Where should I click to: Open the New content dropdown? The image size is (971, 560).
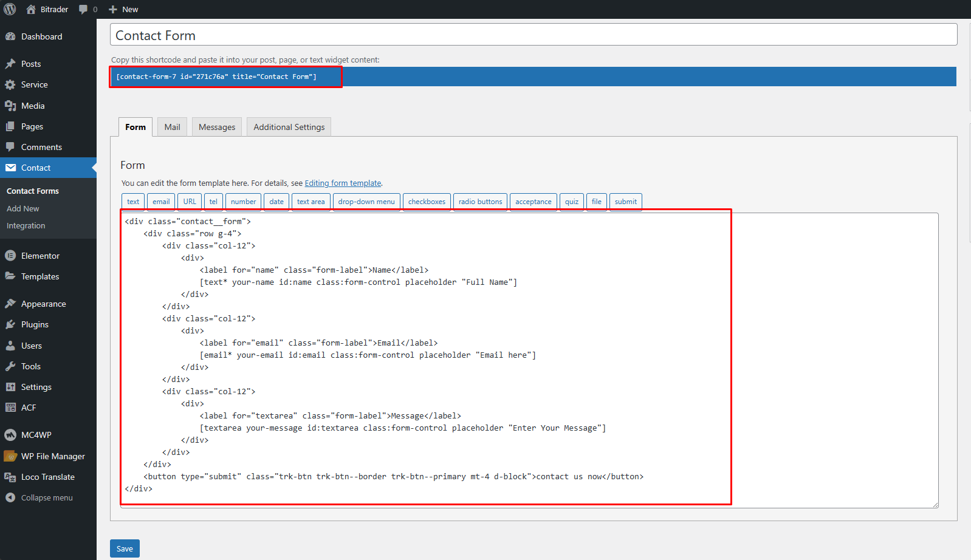123,9
